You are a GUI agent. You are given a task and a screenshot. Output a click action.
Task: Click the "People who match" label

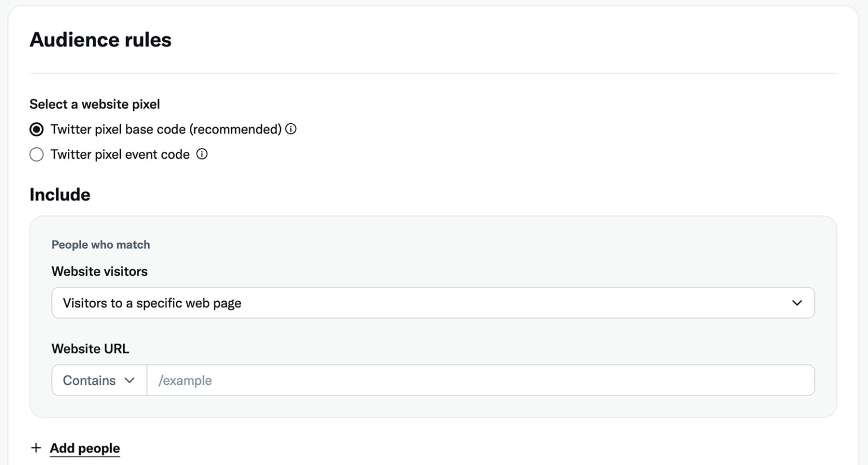(x=101, y=245)
